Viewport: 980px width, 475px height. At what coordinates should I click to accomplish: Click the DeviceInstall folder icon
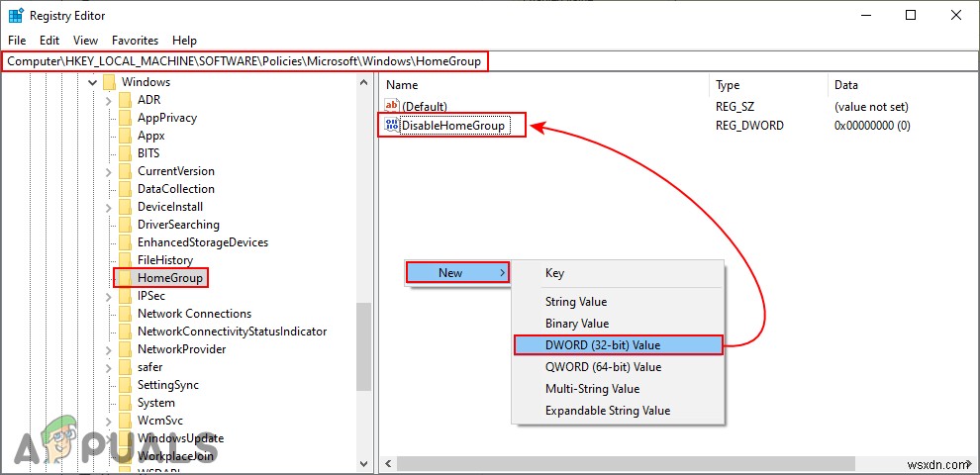pyautogui.click(x=127, y=207)
